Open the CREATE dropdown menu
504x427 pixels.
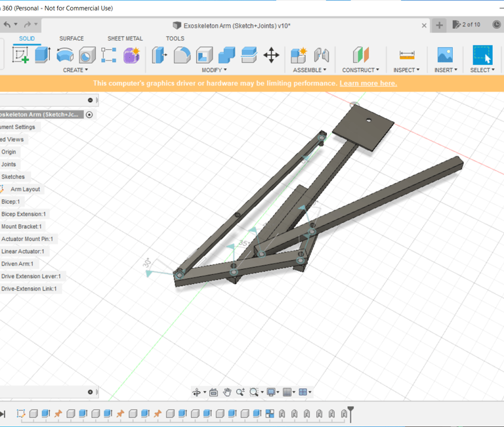75,70
